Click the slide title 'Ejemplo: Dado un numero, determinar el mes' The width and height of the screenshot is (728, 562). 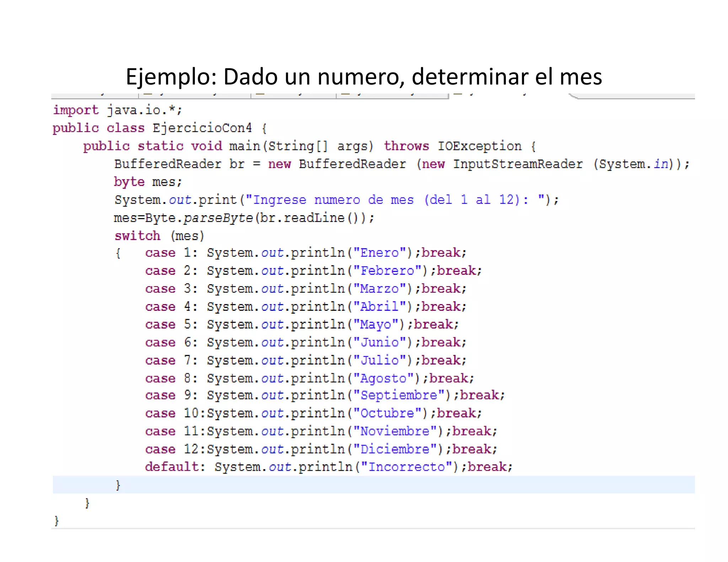coord(364,77)
